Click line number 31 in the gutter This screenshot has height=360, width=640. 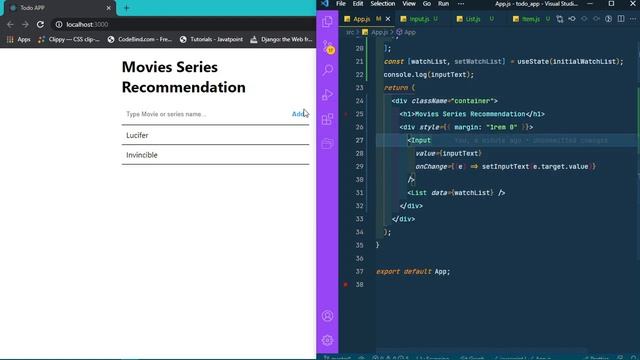coord(359,193)
